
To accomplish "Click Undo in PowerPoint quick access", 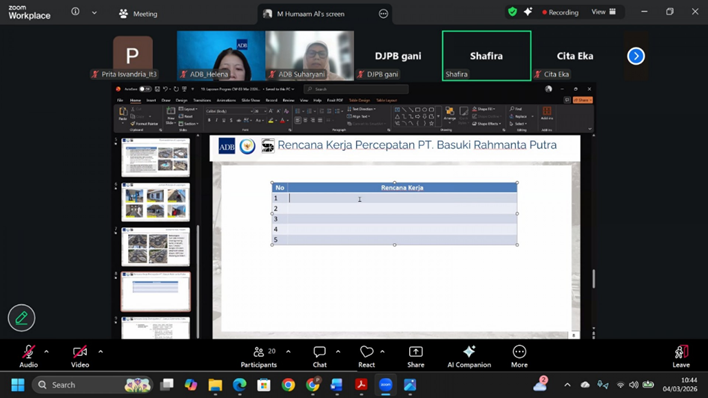I will pos(166,89).
